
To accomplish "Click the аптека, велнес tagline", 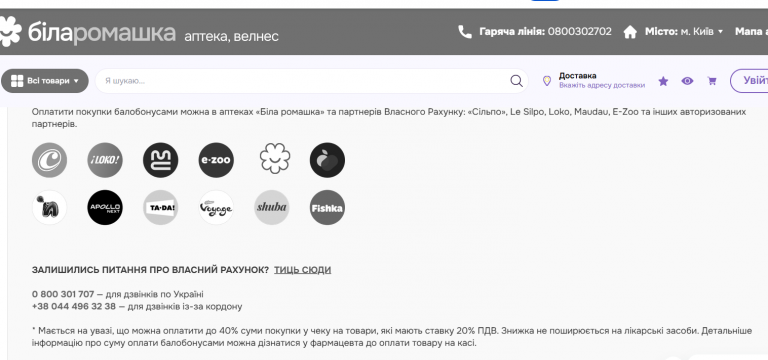I will click(231, 36).
